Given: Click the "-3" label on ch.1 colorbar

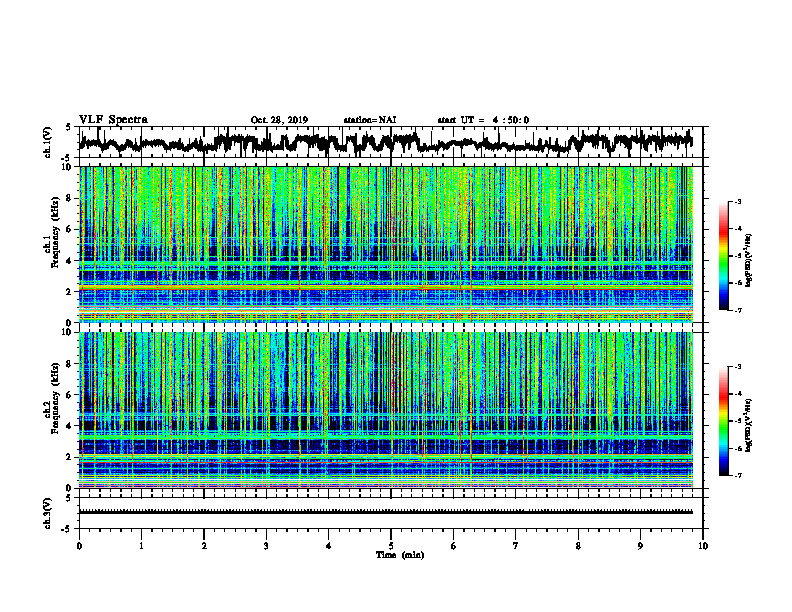Looking at the screenshot, I should point(738,201).
